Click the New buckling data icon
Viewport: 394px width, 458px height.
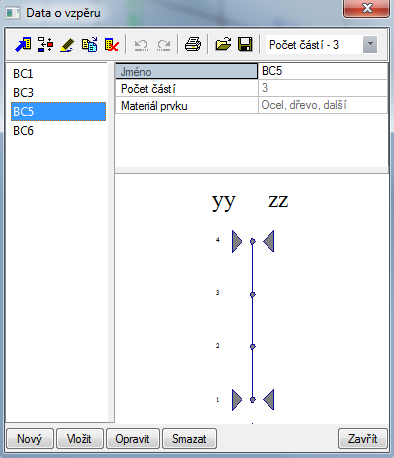click(x=23, y=44)
